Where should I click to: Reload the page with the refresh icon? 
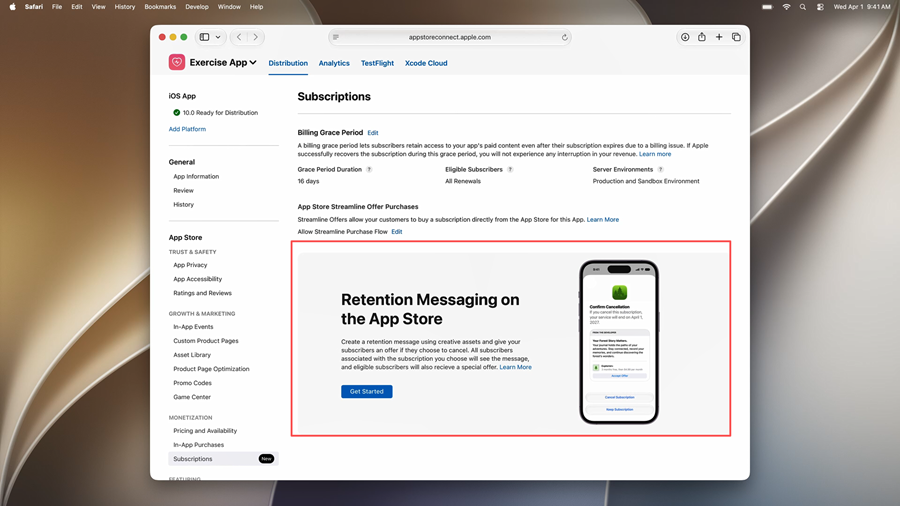point(565,37)
